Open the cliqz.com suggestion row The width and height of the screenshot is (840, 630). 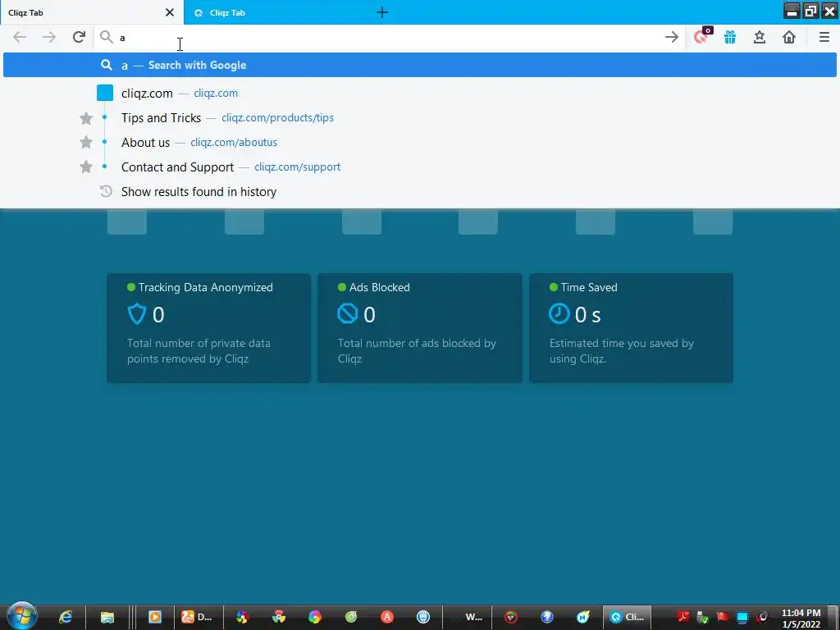[420, 94]
